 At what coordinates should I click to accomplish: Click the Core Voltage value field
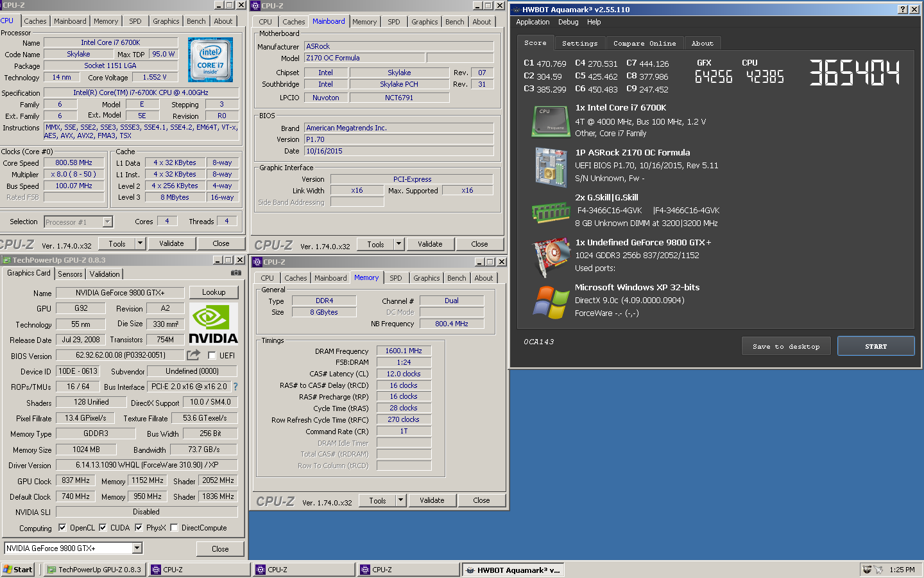coord(153,77)
